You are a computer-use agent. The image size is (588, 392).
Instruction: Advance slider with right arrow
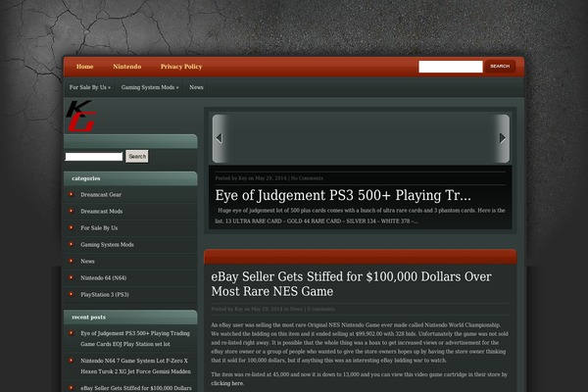point(503,138)
